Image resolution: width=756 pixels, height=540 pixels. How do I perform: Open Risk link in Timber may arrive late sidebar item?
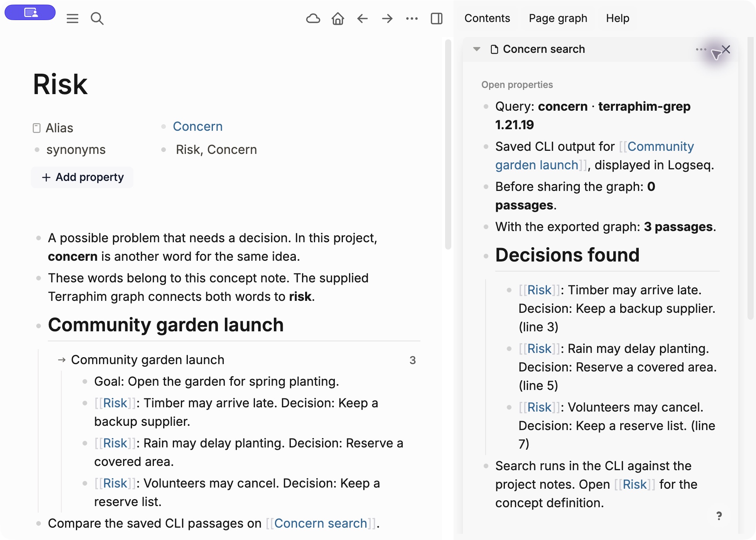point(539,290)
